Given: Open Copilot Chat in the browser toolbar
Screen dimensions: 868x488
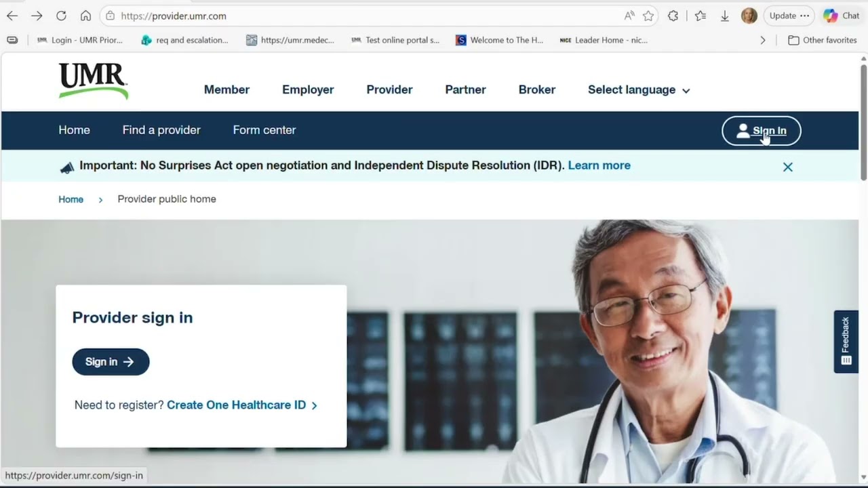Looking at the screenshot, I should 842,16.
